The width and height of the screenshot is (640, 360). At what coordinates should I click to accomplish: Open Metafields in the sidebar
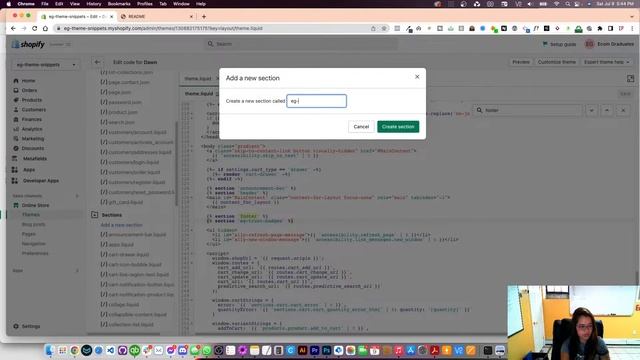click(35, 158)
